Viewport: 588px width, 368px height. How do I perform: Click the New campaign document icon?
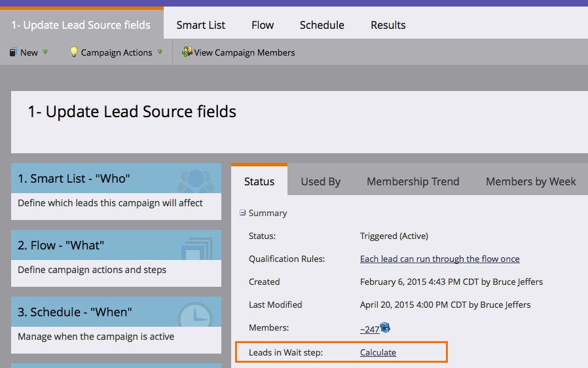[x=13, y=52]
